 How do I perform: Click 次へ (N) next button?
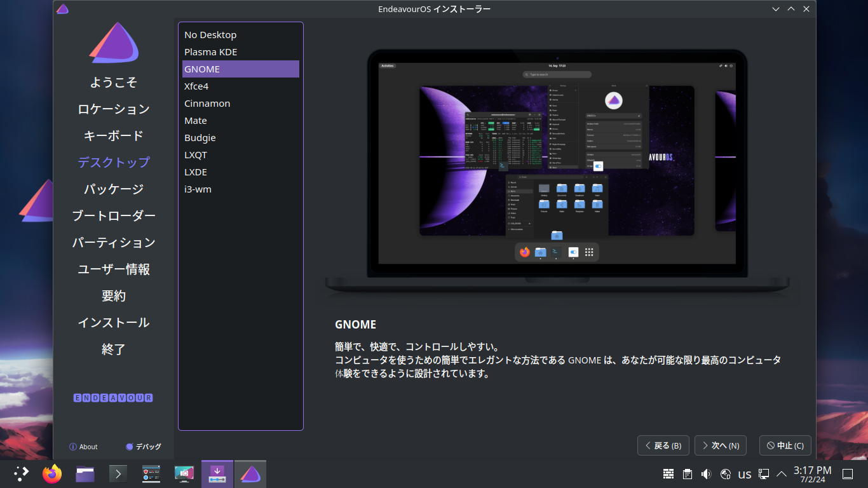point(721,445)
